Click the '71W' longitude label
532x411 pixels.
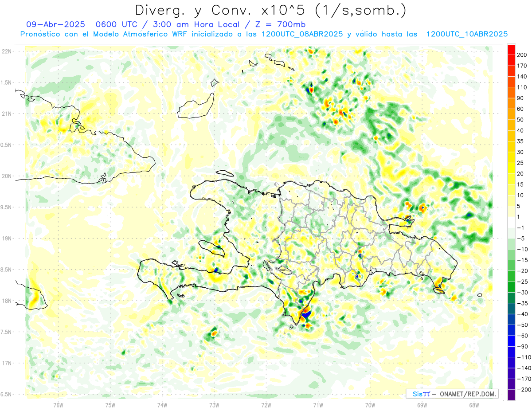(x=318, y=405)
